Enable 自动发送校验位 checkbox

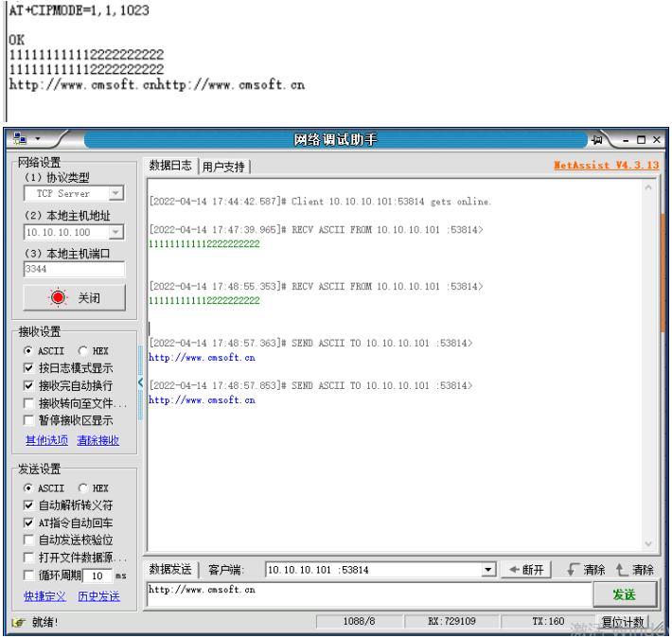click(x=28, y=540)
